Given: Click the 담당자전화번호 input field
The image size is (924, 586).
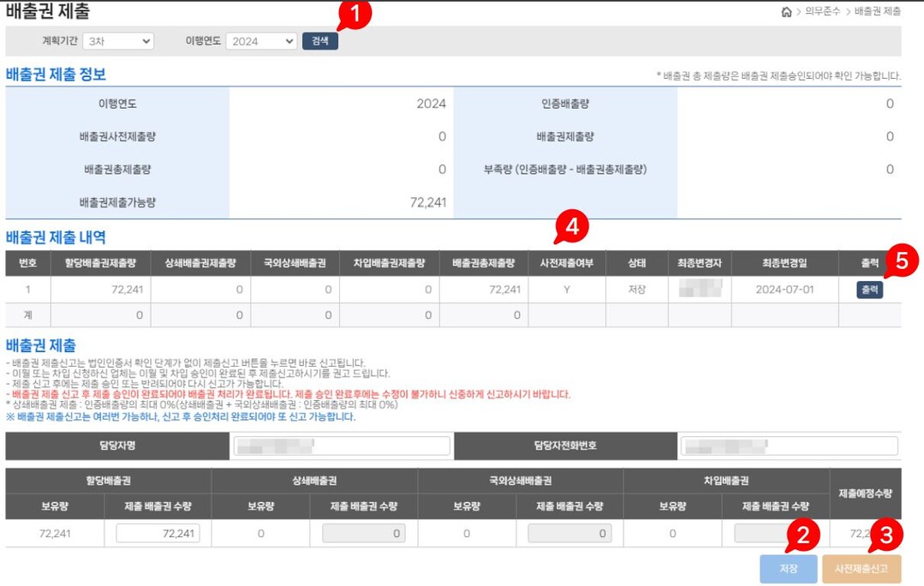Looking at the screenshot, I should 788,445.
